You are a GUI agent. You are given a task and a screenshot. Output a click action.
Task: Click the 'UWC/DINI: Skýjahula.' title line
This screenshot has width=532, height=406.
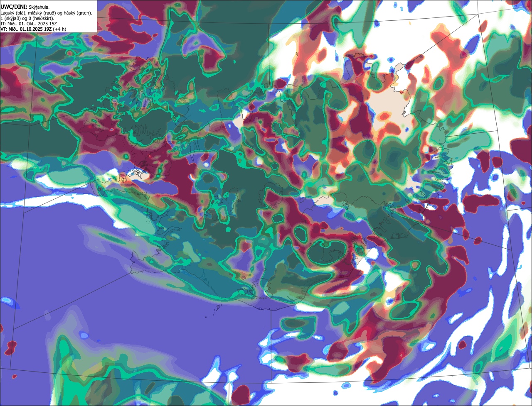(25, 7)
